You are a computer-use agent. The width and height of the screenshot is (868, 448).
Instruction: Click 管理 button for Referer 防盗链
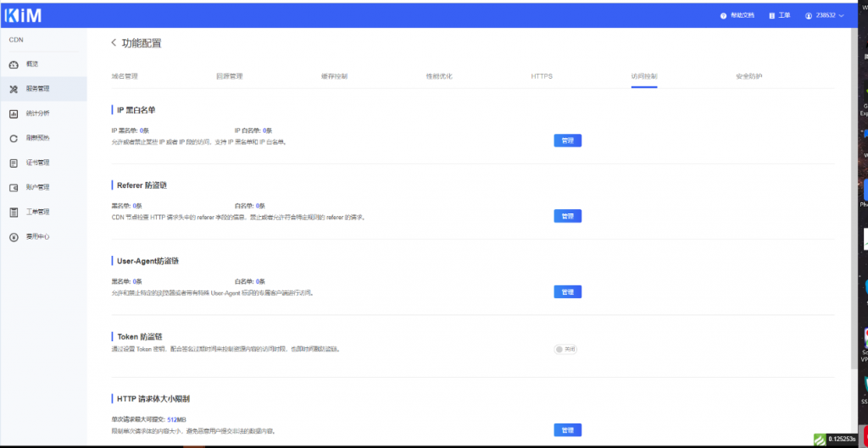click(567, 216)
